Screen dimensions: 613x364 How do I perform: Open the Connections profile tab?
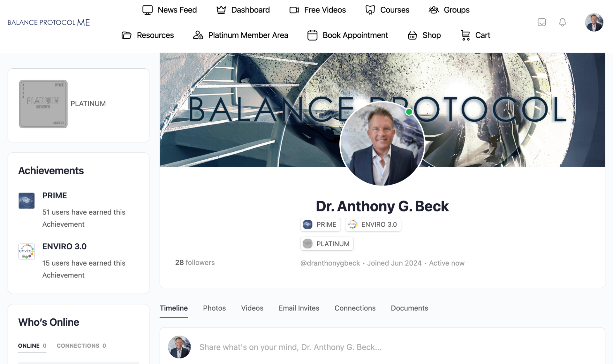tap(355, 308)
